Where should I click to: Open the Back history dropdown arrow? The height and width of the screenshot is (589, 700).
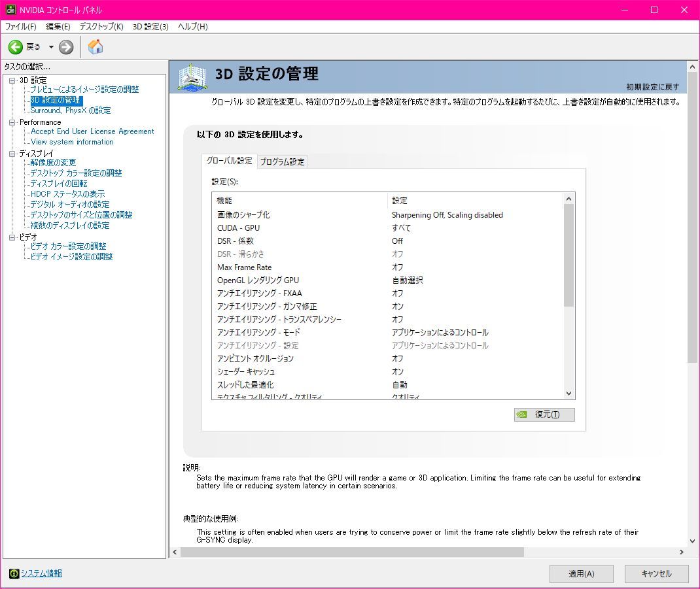(51, 47)
